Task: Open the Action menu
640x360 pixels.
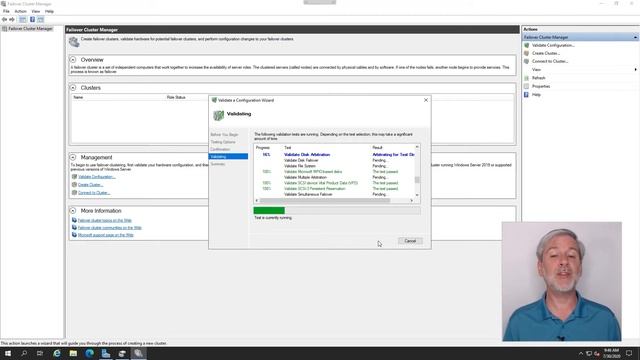Action: click(x=20, y=11)
